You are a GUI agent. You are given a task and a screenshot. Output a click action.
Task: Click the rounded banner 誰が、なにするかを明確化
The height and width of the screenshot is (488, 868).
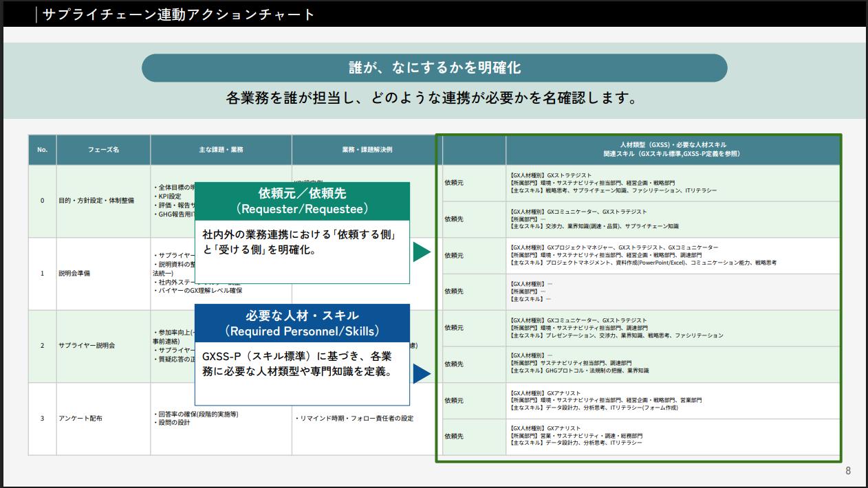click(x=434, y=68)
